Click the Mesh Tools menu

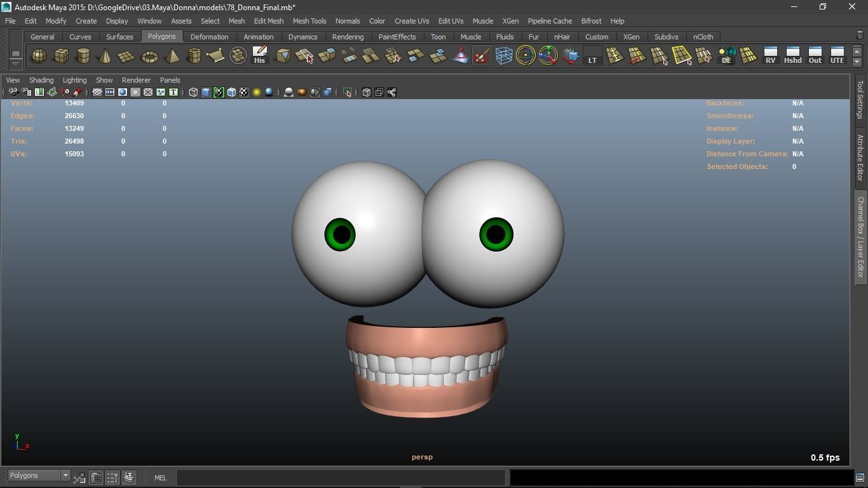[309, 21]
